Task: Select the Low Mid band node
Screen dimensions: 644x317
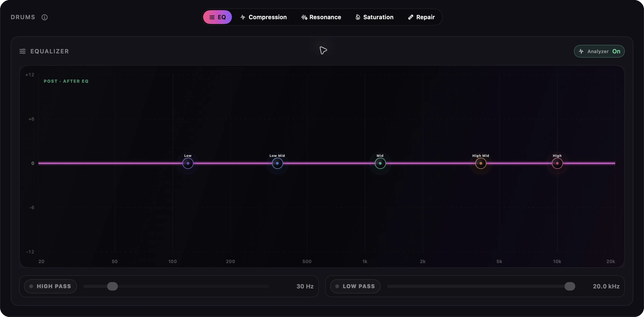Action: (x=277, y=163)
